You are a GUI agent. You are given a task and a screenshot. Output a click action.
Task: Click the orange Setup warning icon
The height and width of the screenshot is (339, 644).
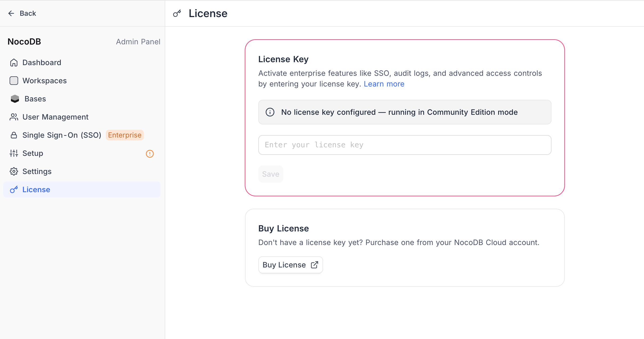(150, 154)
